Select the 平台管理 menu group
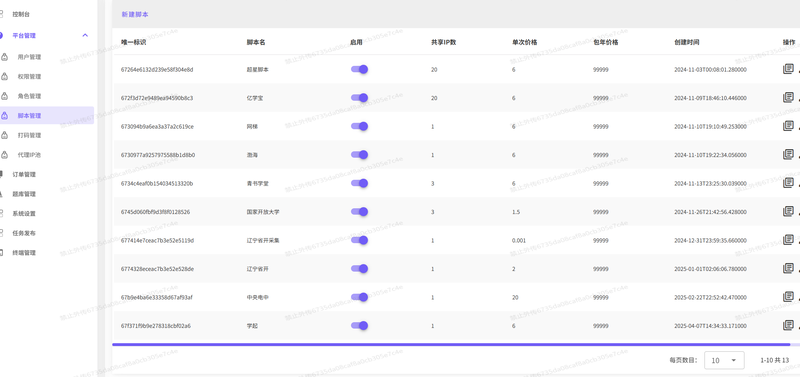Viewport: 800px width, 377px height. 24,36
